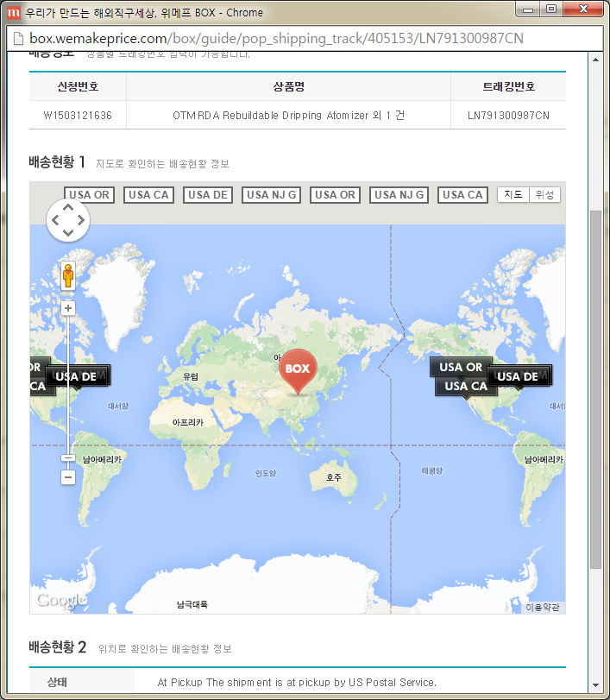Click the 유럽 label on the map
This screenshot has height=700, width=610.
[x=191, y=376]
